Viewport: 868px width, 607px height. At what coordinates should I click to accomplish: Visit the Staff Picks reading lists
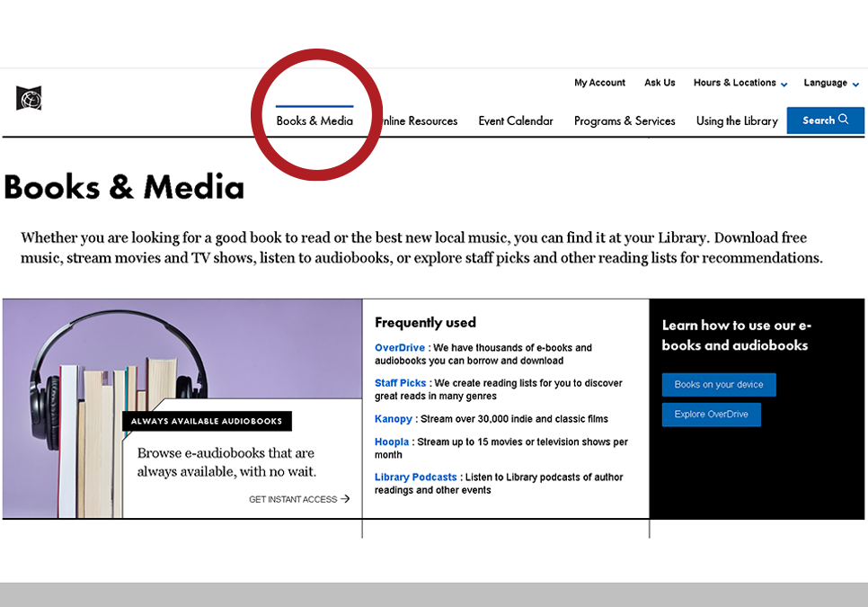[x=400, y=382]
